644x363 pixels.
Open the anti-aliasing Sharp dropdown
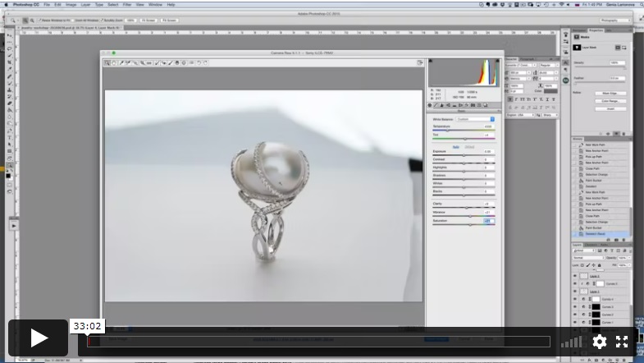click(550, 115)
